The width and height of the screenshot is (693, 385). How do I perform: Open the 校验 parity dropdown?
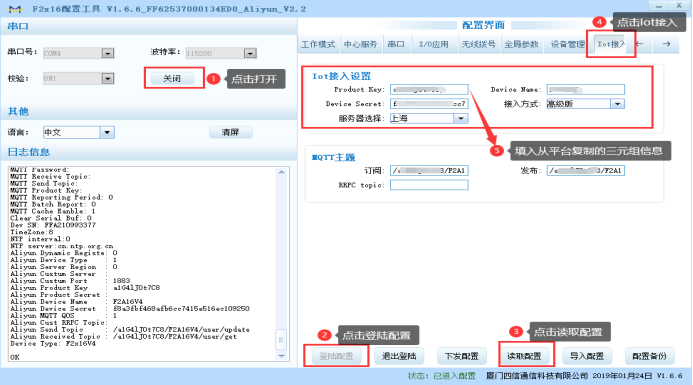pos(107,79)
